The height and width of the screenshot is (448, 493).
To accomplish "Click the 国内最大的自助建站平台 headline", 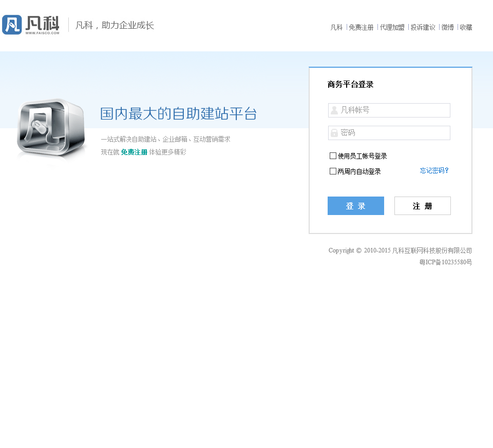I will (x=178, y=114).
